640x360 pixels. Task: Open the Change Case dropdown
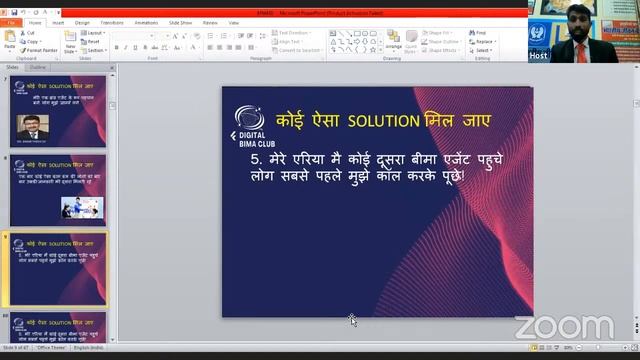[x=177, y=48]
